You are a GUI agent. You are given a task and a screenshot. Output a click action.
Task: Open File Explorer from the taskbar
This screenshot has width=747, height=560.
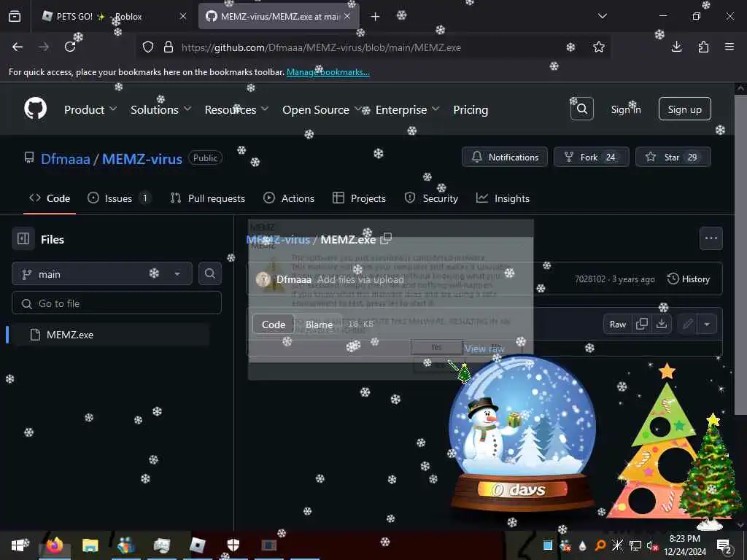point(90,545)
